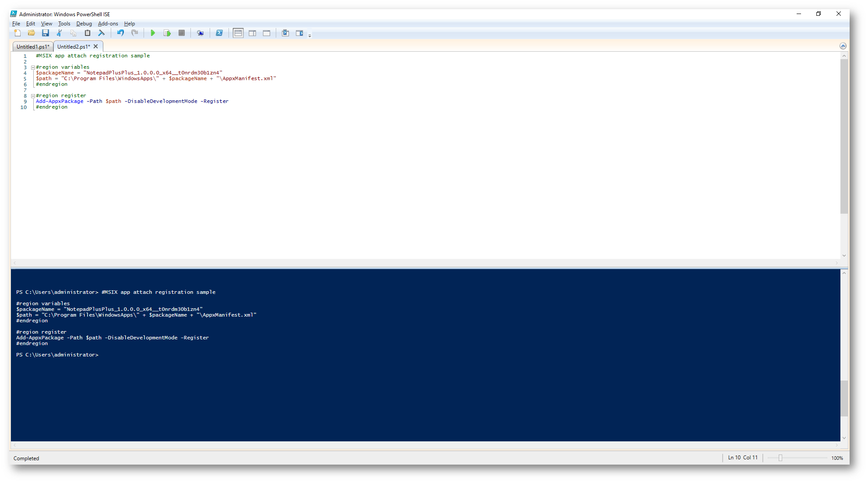Click the Completed status text

[26, 458]
